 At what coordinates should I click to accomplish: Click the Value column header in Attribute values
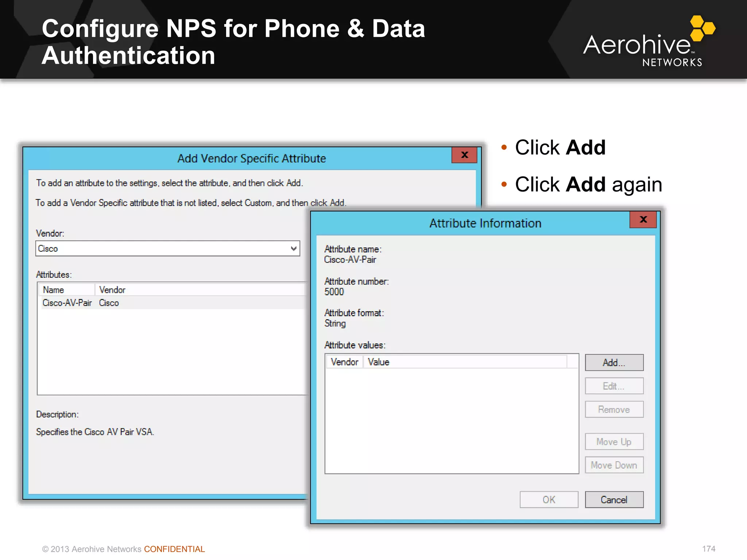(465, 362)
